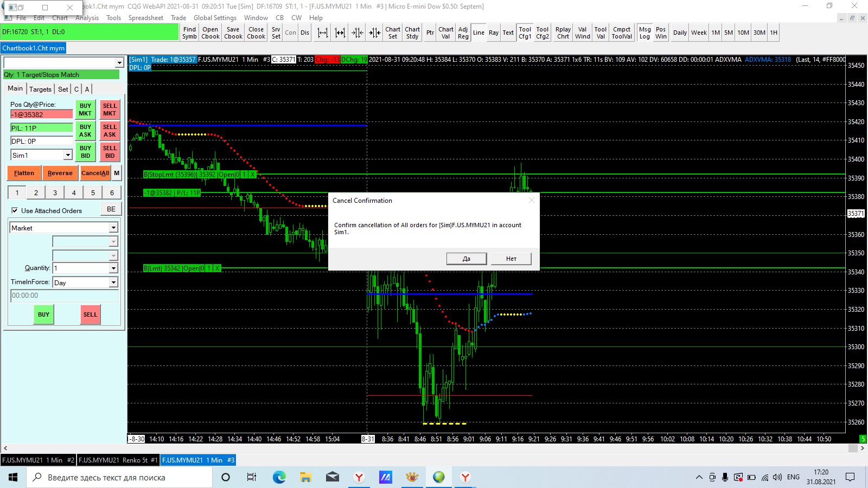
Task: Switch chart to Week timeframe
Action: pyautogui.click(x=699, y=33)
